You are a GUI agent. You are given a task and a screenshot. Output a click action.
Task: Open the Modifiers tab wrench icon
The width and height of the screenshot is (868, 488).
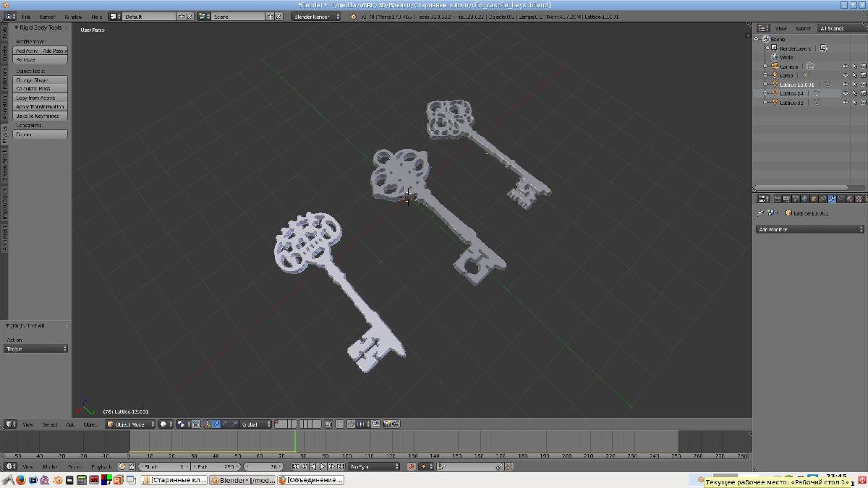pyautogui.click(x=832, y=199)
